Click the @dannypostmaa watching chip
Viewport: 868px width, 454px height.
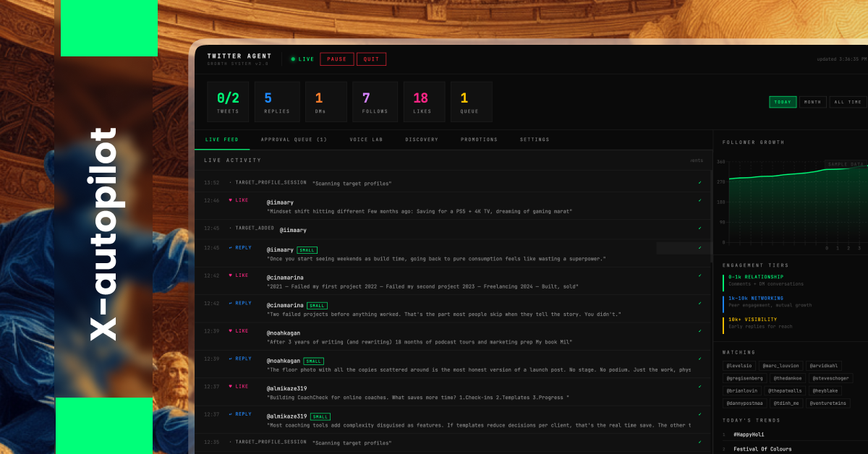click(744, 403)
